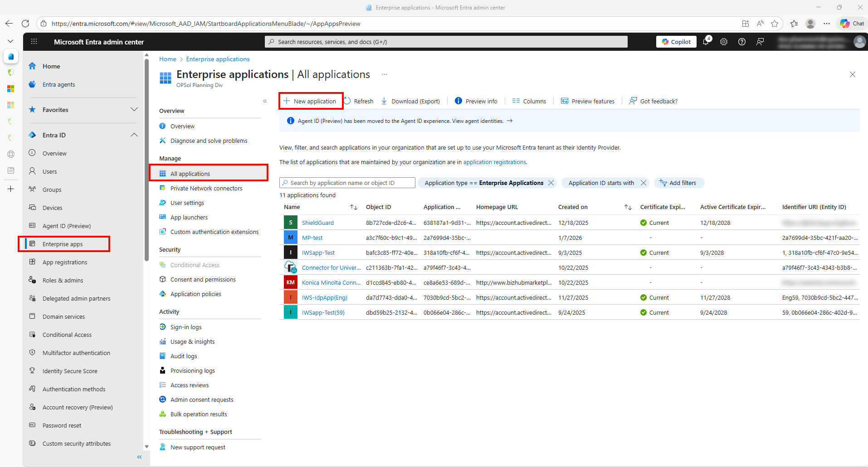
Task: Remove the Application type filter
Action: 551,183
